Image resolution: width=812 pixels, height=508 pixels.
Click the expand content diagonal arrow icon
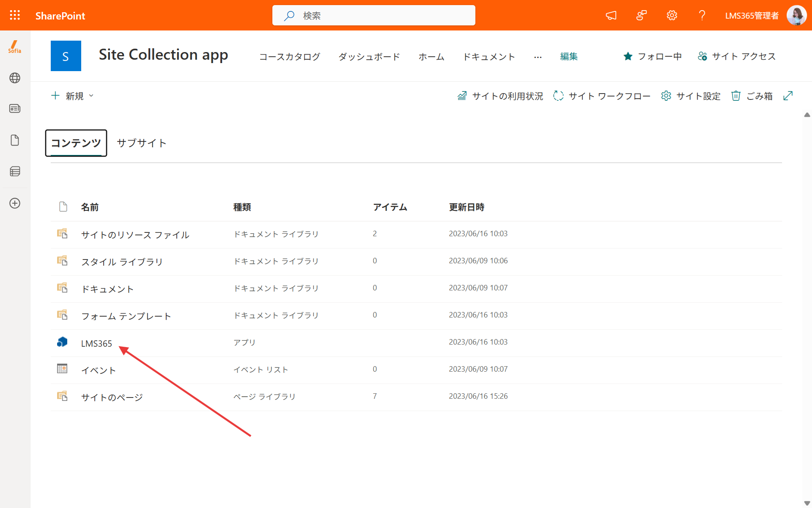[x=788, y=96]
